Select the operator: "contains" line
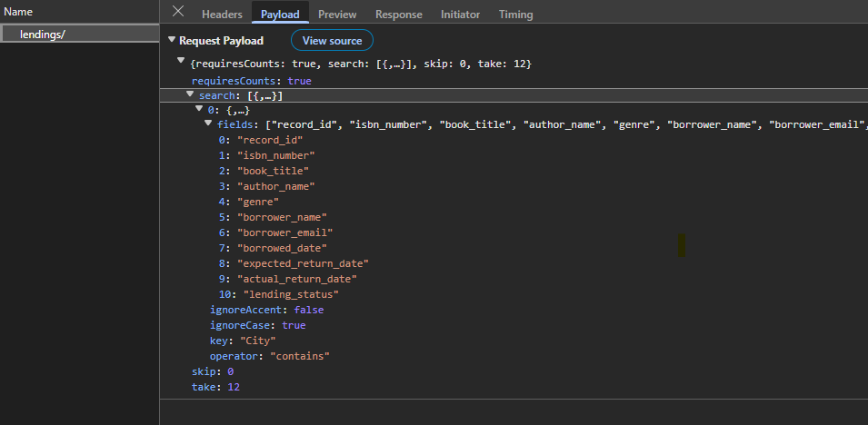This screenshot has height=425, width=868. pyautogui.click(x=270, y=356)
